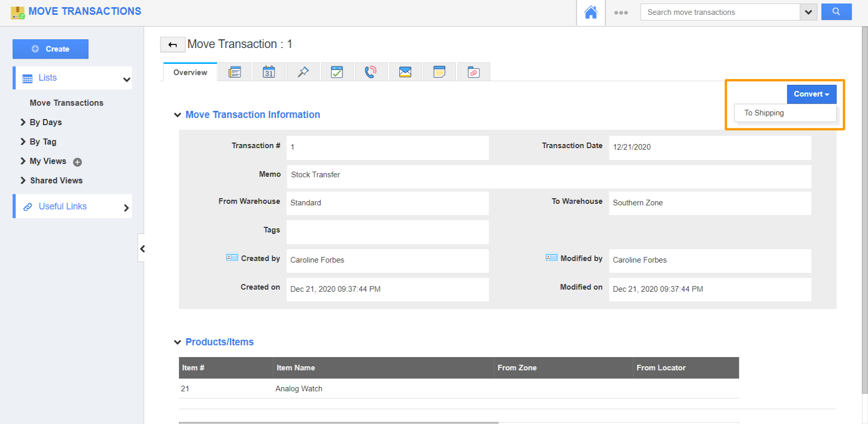
Task: Click in the search move transactions field
Action: click(720, 12)
